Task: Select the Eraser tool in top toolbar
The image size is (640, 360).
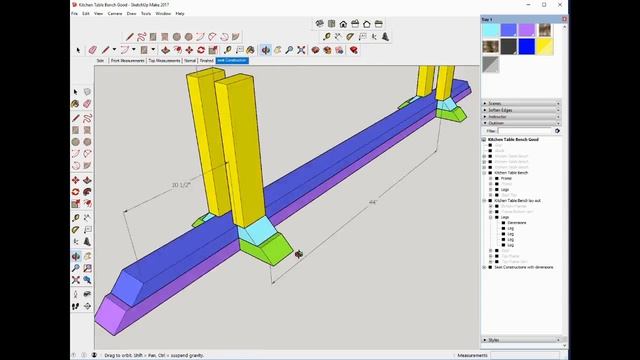Action: click(93, 50)
